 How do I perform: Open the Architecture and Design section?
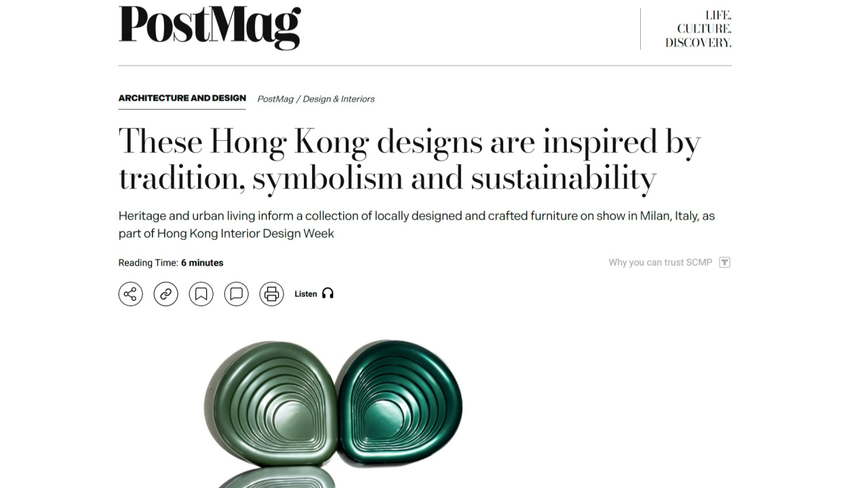point(182,98)
